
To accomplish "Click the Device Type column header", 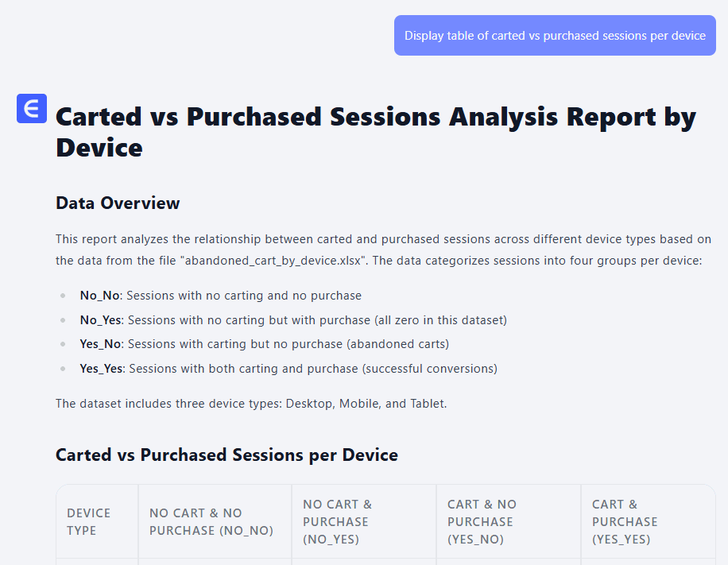I will (89, 522).
